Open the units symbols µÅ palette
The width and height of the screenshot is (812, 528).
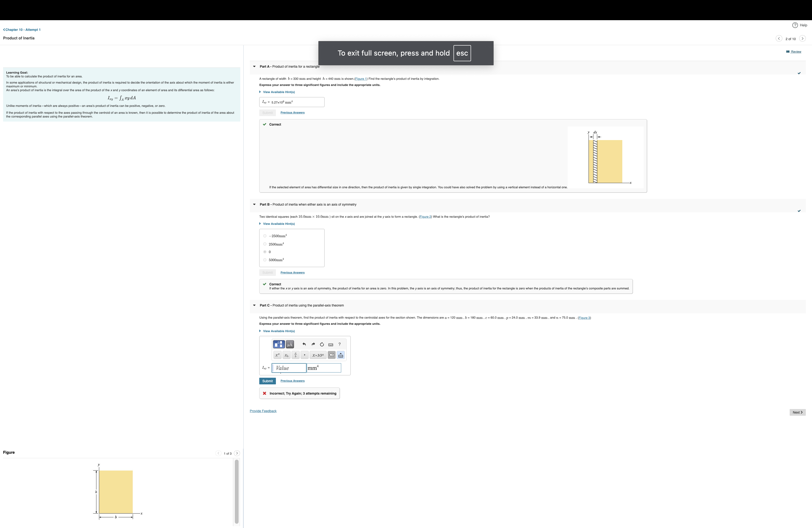[290, 344]
